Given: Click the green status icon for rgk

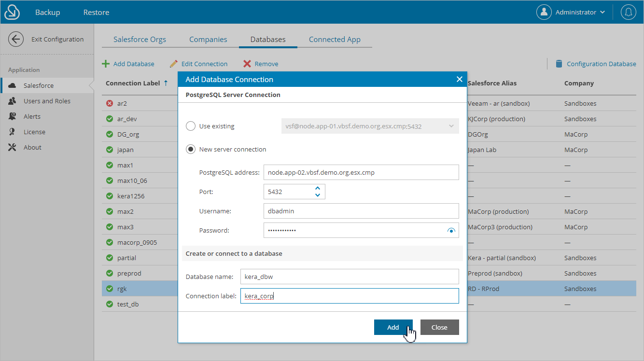Looking at the screenshot, I should pyautogui.click(x=110, y=289).
